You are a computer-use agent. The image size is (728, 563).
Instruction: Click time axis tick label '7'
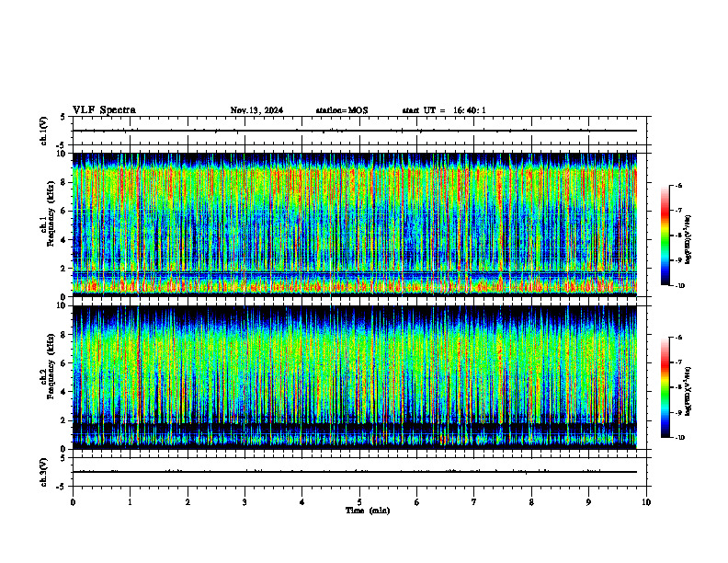pyautogui.click(x=474, y=502)
